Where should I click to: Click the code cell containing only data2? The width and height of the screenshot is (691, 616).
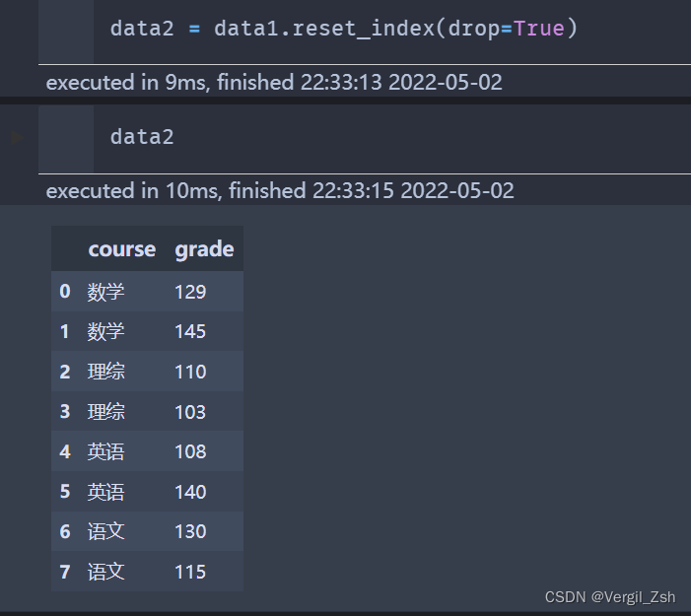[391, 139]
